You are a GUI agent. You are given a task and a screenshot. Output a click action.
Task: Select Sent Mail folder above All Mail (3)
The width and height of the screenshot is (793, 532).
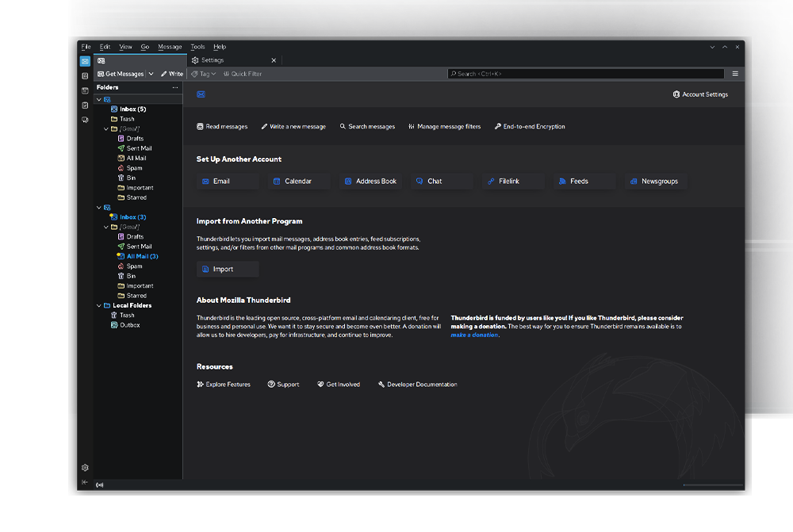pos(139,247)
